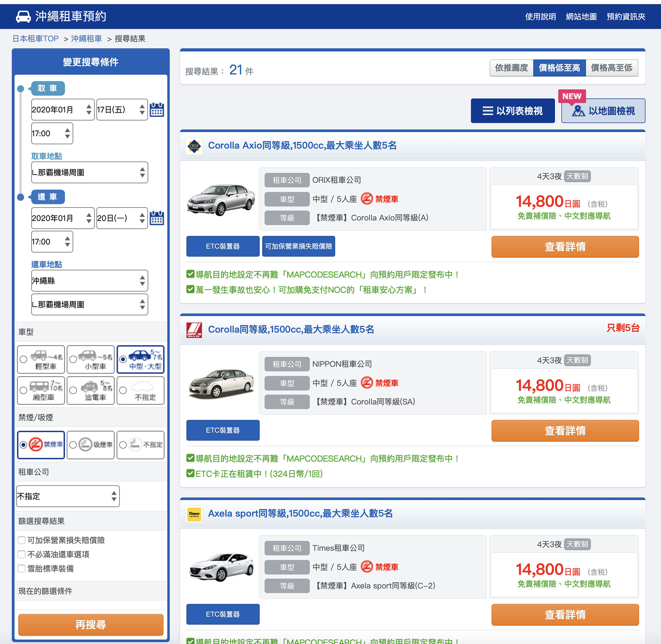Click 只剩5台 remaining stock notice
The width and height of the screenshot is (661, 644).
coord(623,328)
